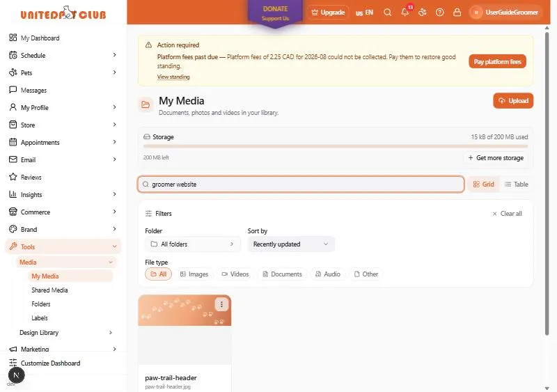Click the Upload button
Image resolution: width=557 pixels, height=392 pixels.
click(513, 100)
